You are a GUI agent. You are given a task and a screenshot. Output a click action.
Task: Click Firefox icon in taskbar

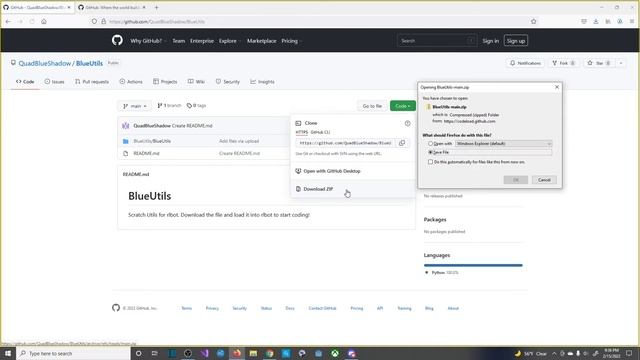click(237, 353)
